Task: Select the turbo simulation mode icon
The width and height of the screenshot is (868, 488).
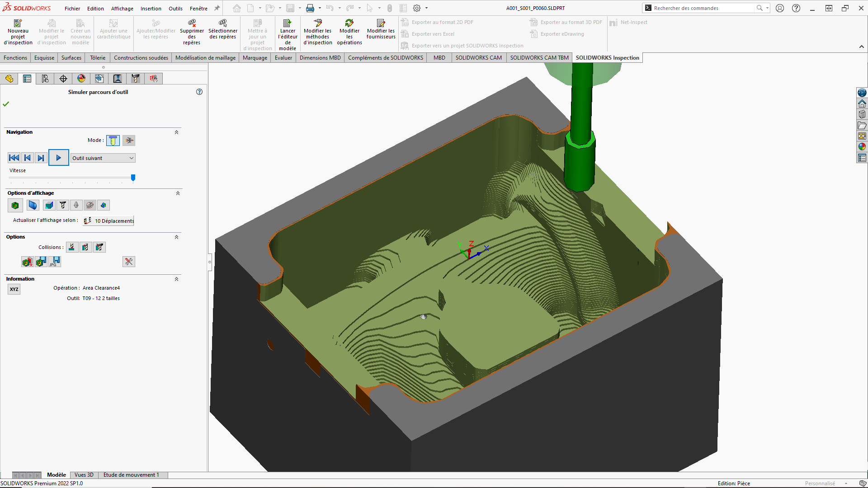Action: pos(129,141)
